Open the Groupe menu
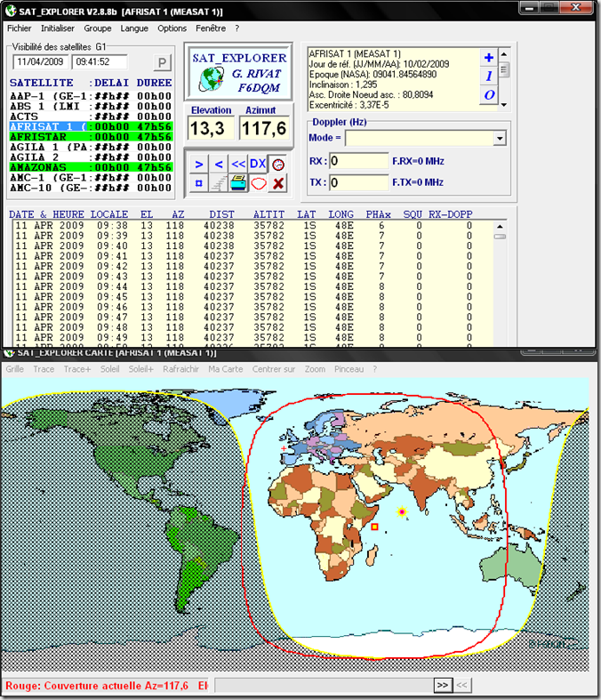The image size is (601, 700). (x=98, y=28)
